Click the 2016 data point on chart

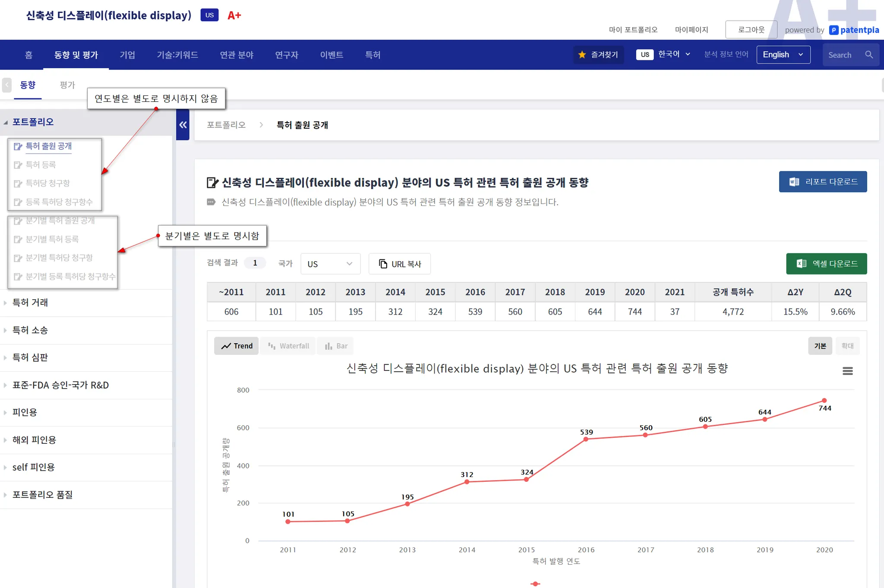[x=586, y=439]
